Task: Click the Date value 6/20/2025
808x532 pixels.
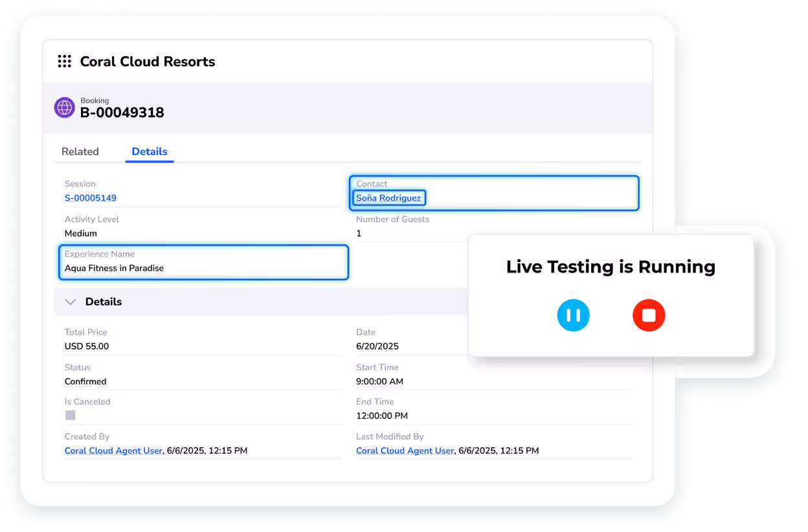Action: [x=377, y=346]
